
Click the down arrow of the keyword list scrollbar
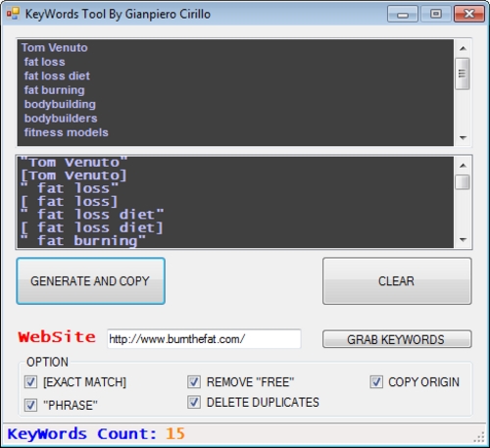[463, 137]
